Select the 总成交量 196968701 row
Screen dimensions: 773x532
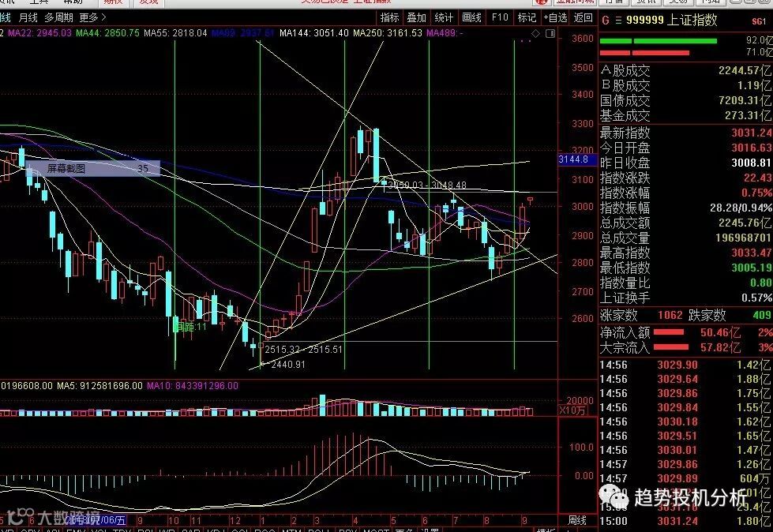685,238
